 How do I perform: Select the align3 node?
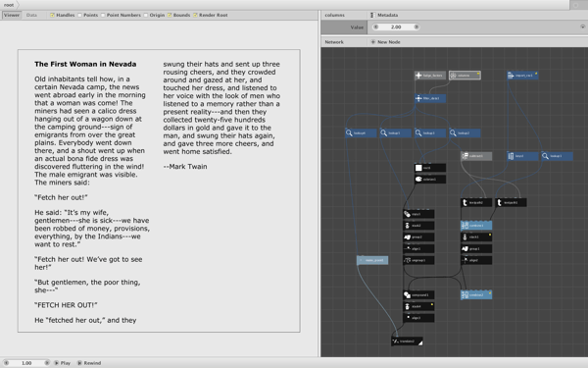[x=418, y=318]
